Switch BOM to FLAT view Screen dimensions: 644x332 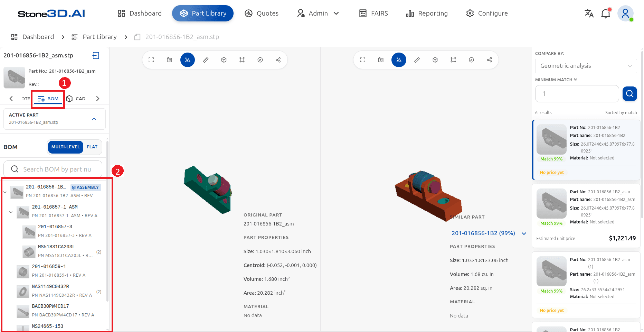click(x=92, y=147)
